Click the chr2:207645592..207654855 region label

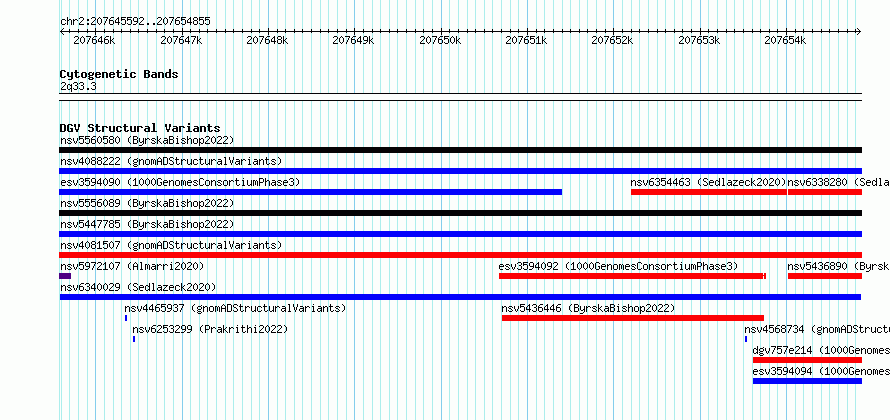coord(135,22)
